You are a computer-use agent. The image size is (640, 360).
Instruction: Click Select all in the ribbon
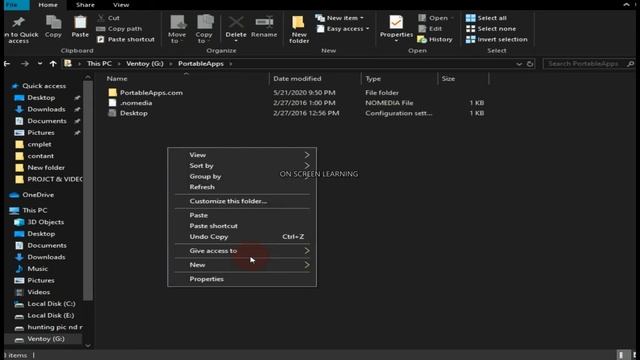(x=486, y=18)
